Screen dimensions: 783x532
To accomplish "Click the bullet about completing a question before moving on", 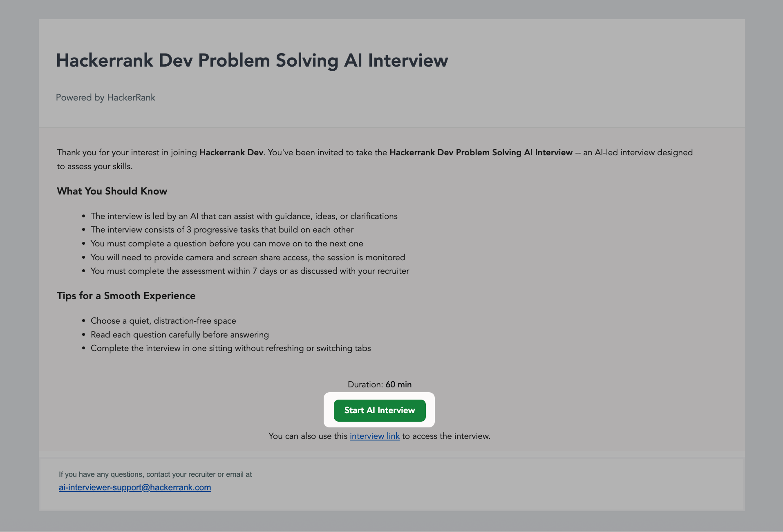I will point(227,244).
